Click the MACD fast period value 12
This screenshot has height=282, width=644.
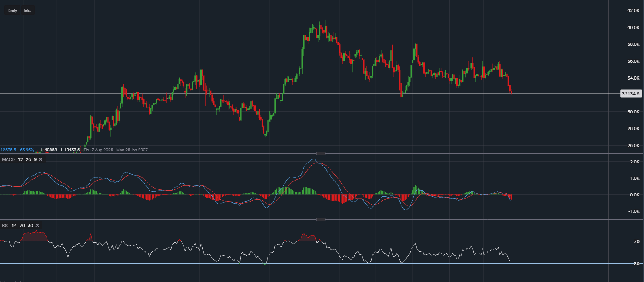coord(20,159)
